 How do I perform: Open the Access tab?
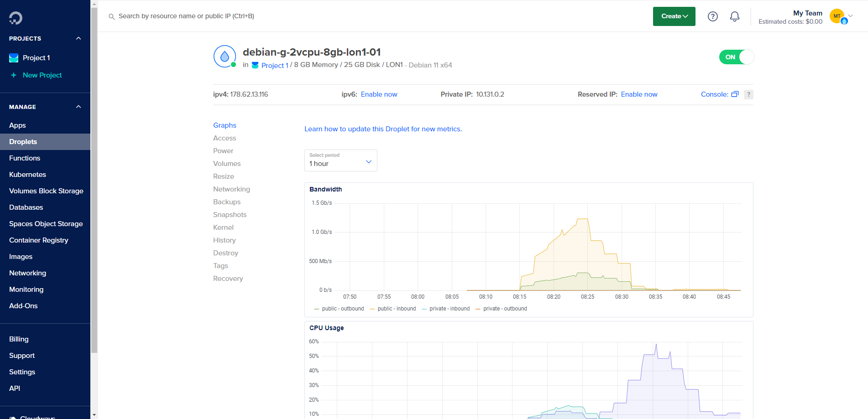click(225, 138)
